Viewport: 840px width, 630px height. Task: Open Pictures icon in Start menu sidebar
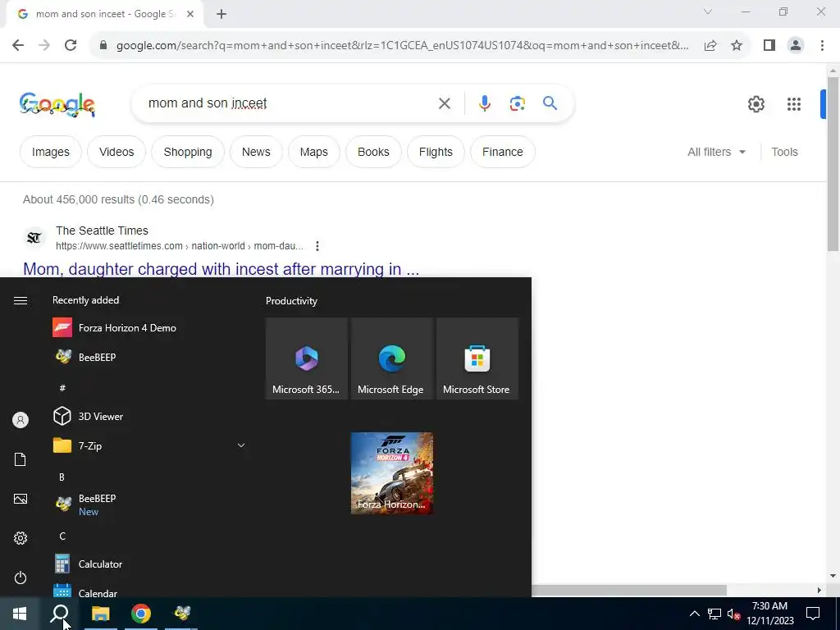pyautogui.click(x=21, y=499)
